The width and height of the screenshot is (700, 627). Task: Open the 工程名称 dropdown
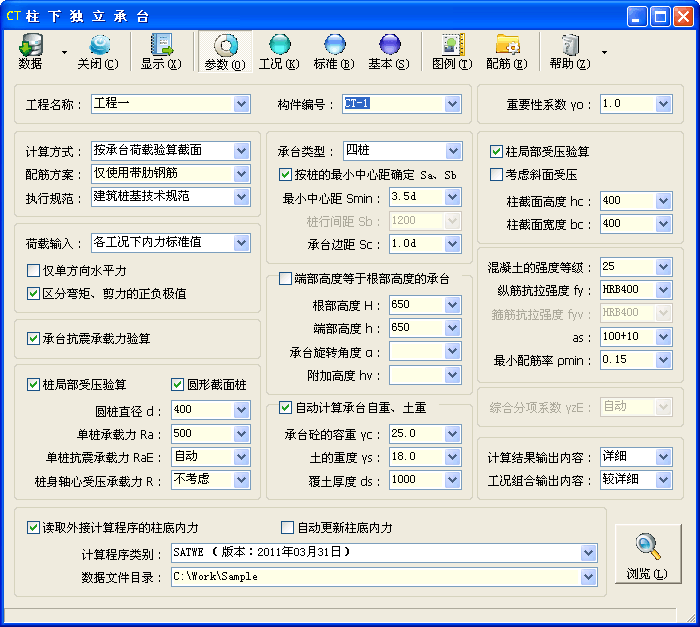(242, 104)
